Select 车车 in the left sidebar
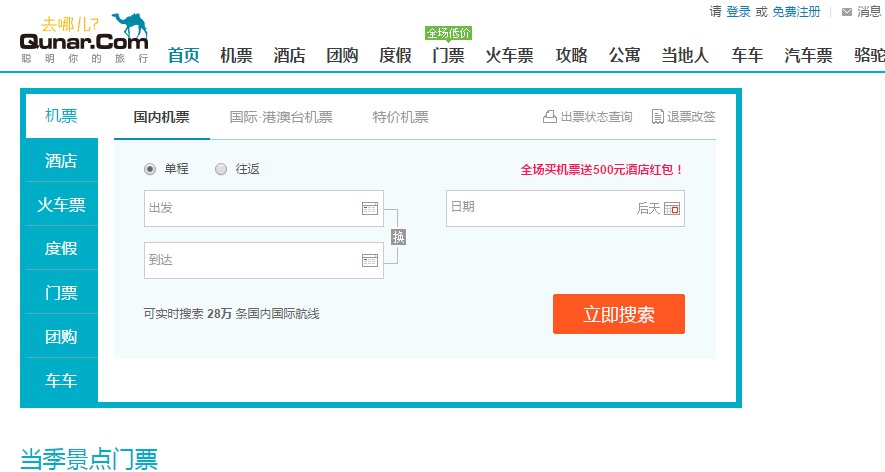 (x=62, y=381)
